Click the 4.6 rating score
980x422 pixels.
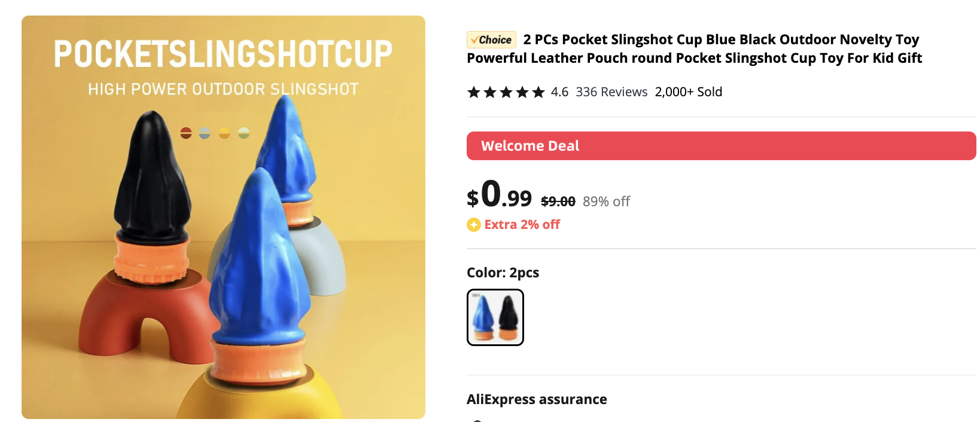tap(559, 92)
